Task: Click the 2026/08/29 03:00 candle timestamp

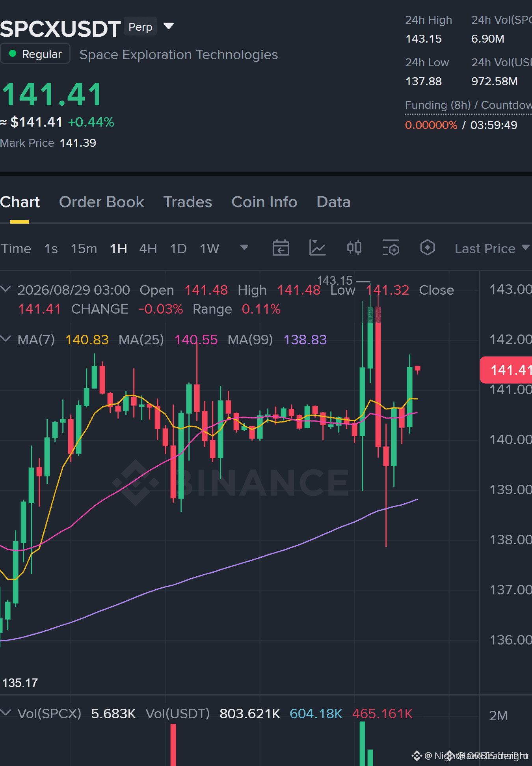Action: coord(74,290)
